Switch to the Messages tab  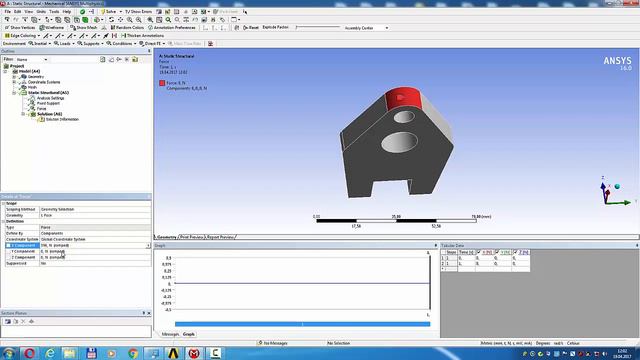point(170,334)
